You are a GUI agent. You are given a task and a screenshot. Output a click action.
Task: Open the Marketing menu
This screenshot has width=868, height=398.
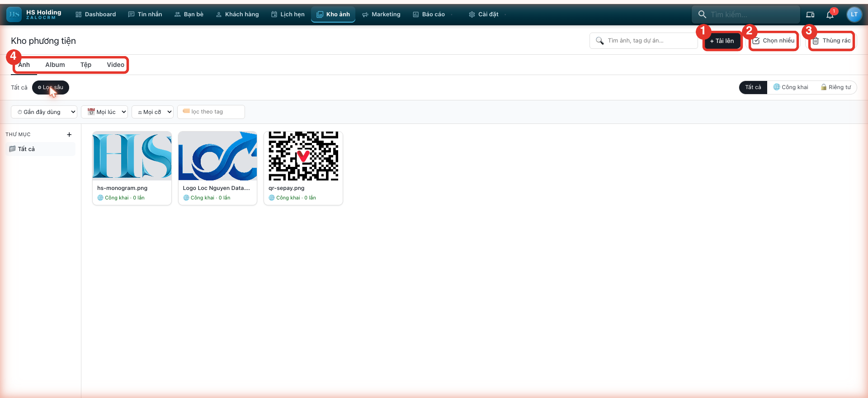click(x=381, y=14)
